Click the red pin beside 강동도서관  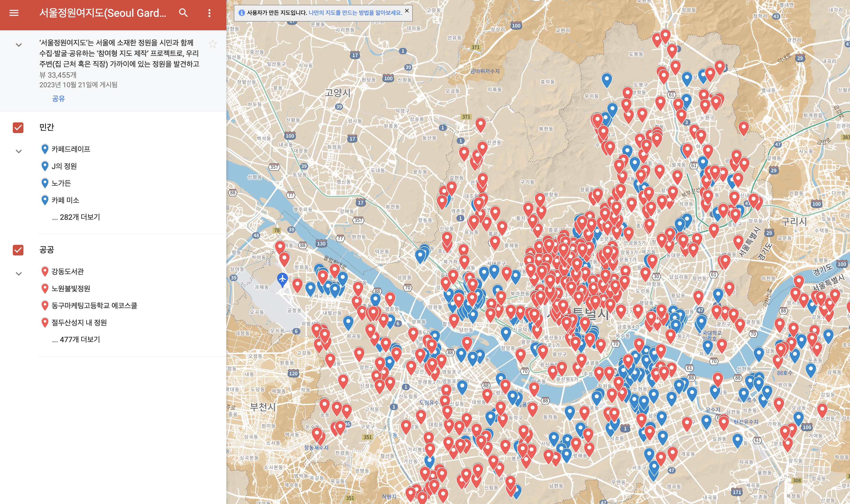tap(44, 271)
